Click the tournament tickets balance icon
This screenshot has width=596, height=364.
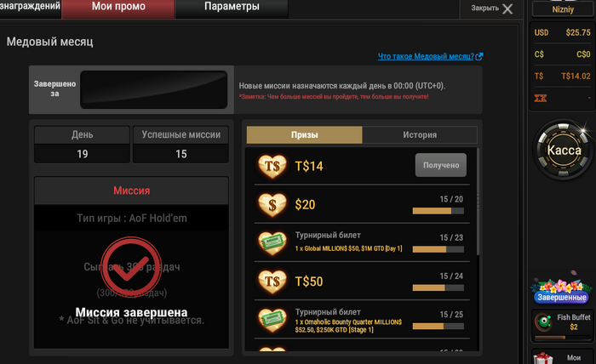tap(540, 99)
